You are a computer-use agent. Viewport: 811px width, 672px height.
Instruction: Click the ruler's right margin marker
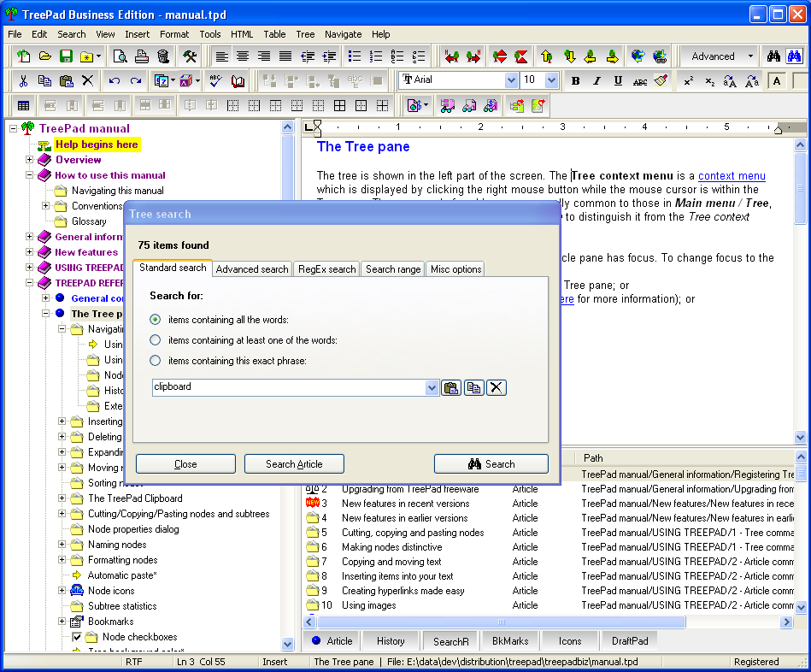click(x=778, y=129)
